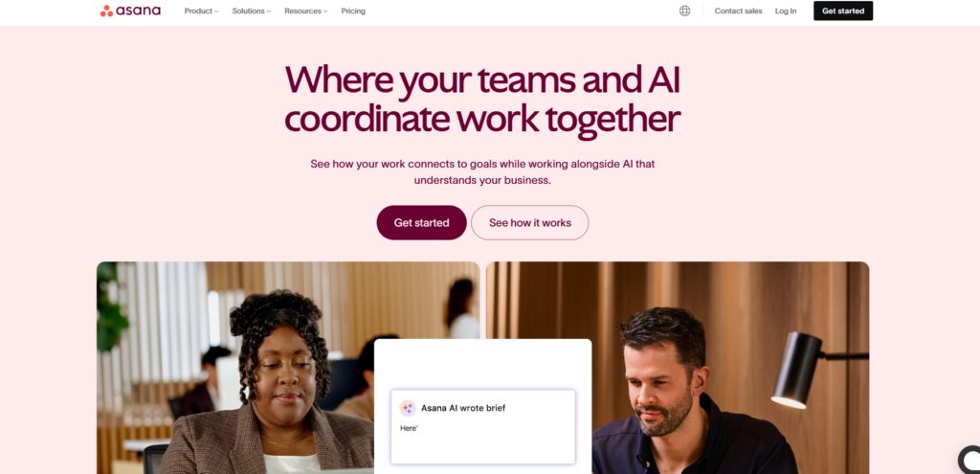This screenshot has width=980, height=474.
Task: Open the chat widget bubble
Action: pos(970,460)
